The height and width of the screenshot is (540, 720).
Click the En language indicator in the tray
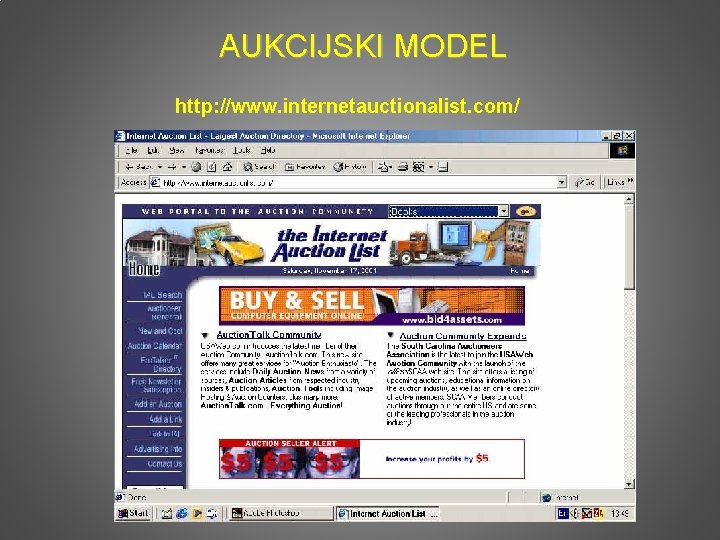pyautogui.click(x=562, y=513)
